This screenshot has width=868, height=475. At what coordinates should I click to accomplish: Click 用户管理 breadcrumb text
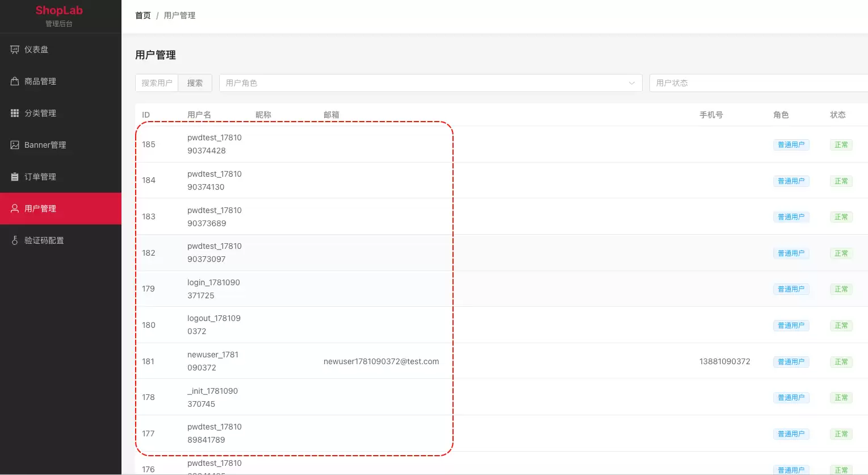[179, 15]
